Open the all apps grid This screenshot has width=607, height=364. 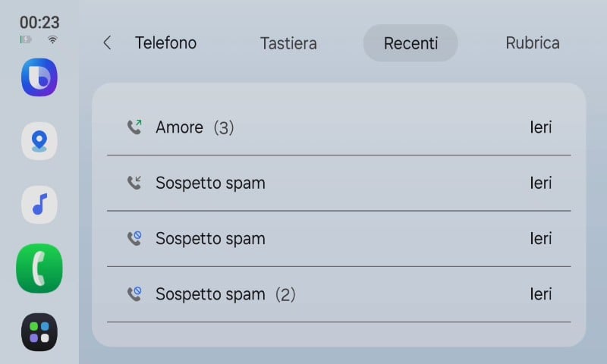pyautogui.click(x=39, y=331)
